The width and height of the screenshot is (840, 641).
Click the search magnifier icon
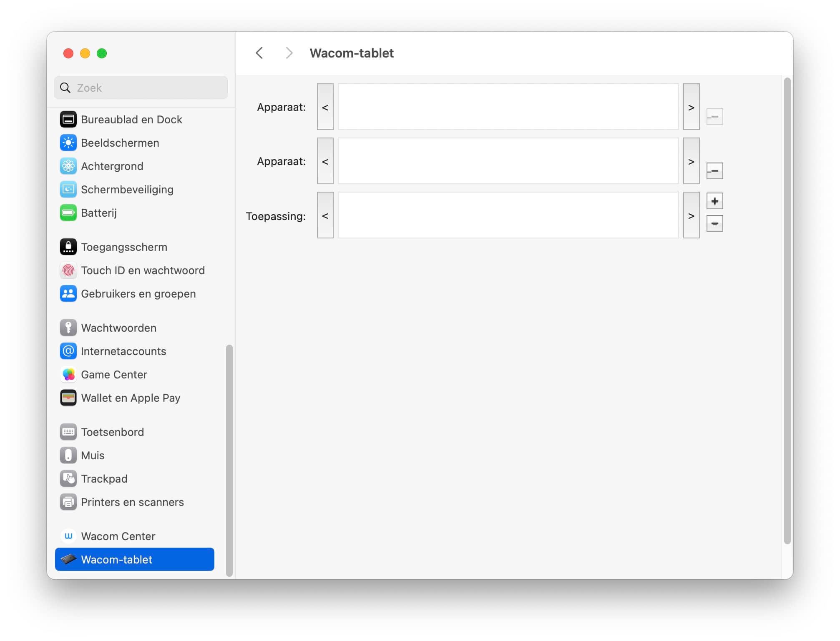pyautogui.click(x=65, y=88)
